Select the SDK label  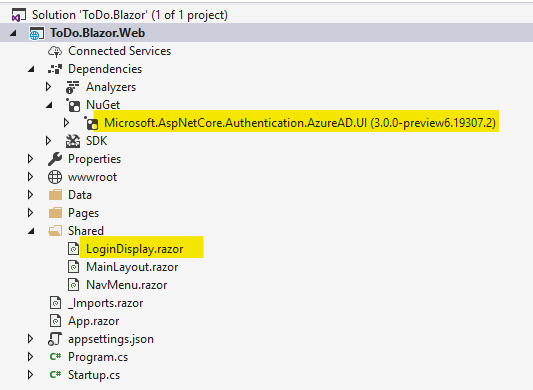[97, 141]
